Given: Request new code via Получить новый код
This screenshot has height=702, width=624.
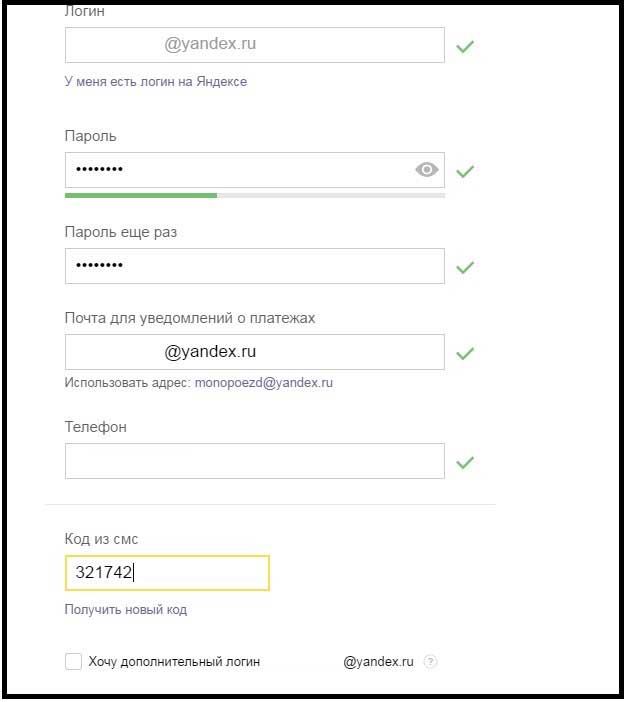Looking at the screenshot, I should coord(126,609).
